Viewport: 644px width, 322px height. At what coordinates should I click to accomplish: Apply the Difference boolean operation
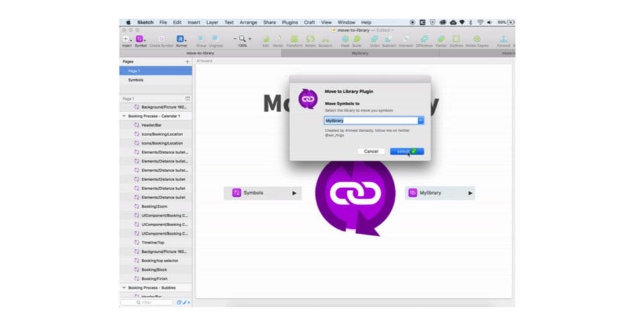click(x=424, y=39)
